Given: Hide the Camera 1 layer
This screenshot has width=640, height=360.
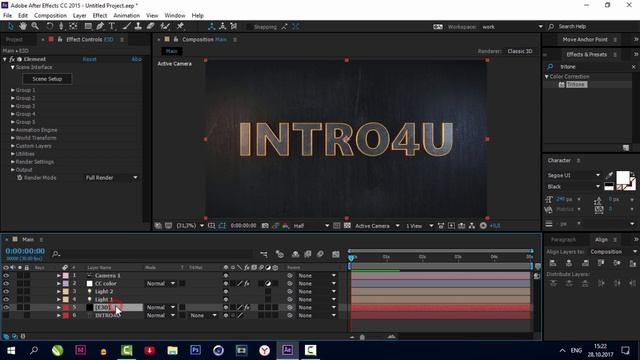Looking at the screenshot, I should (6, 276).
